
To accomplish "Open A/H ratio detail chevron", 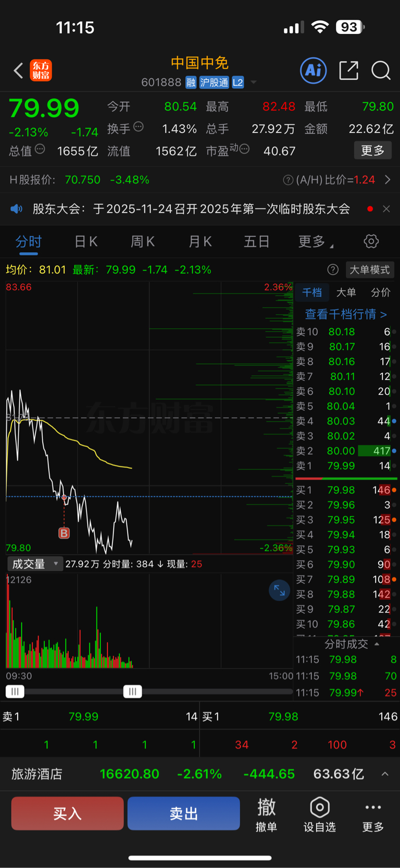I will pyautogui.click(x=387, y=180).
